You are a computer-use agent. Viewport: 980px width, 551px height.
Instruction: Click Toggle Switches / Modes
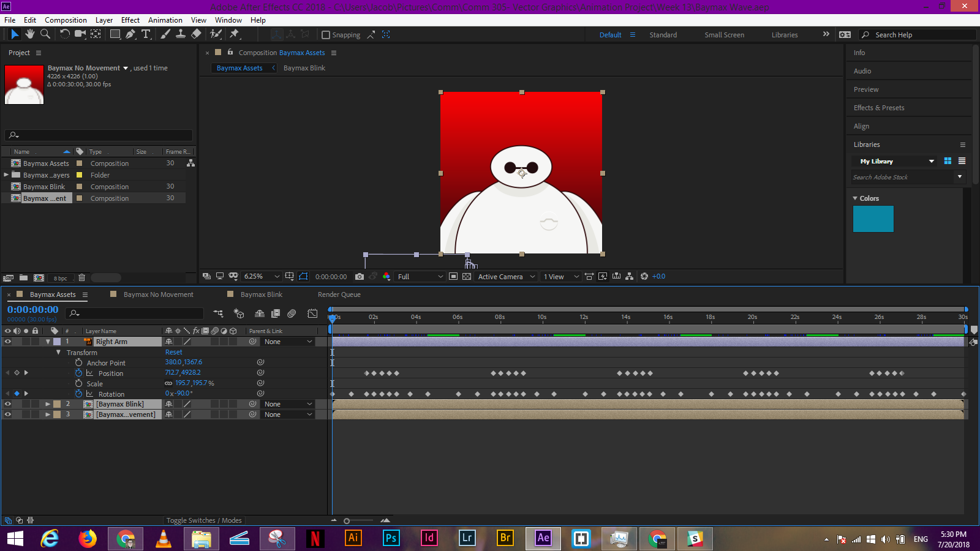point(204,520)
